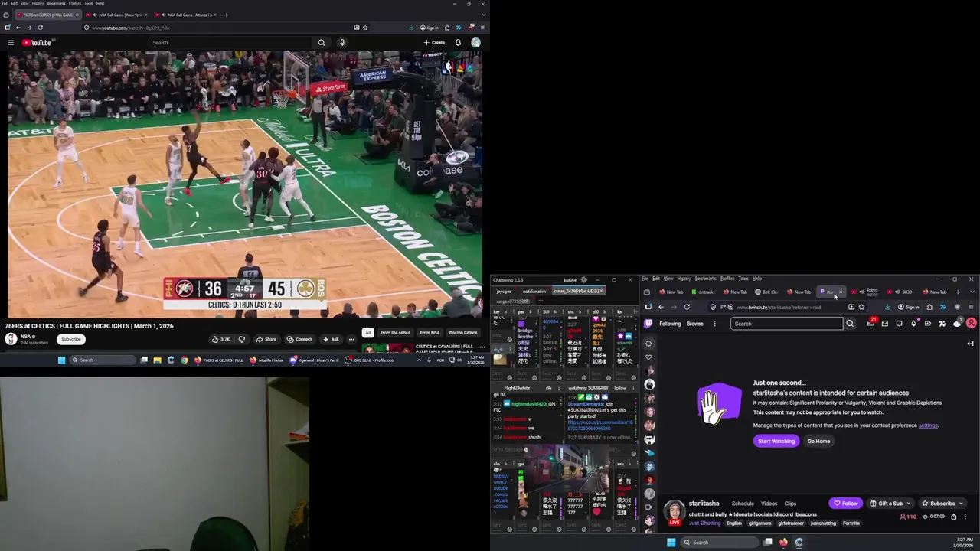This screenshot has width=980, height=551.
Task: Start YouTube voice search with microphone icon
Action: (342, 43)
